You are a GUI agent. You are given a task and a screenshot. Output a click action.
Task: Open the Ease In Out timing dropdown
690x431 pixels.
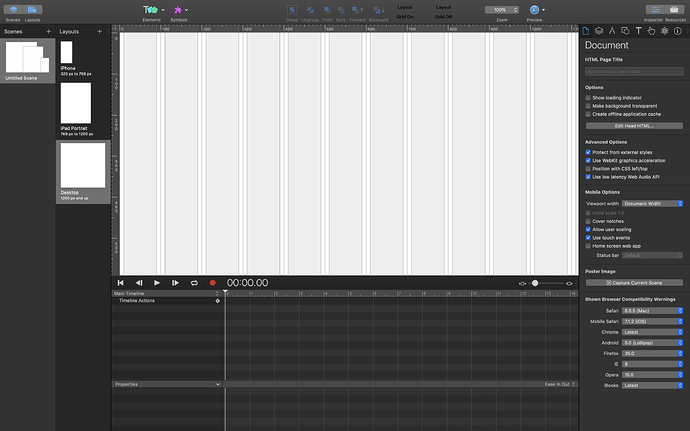[560, 384]
